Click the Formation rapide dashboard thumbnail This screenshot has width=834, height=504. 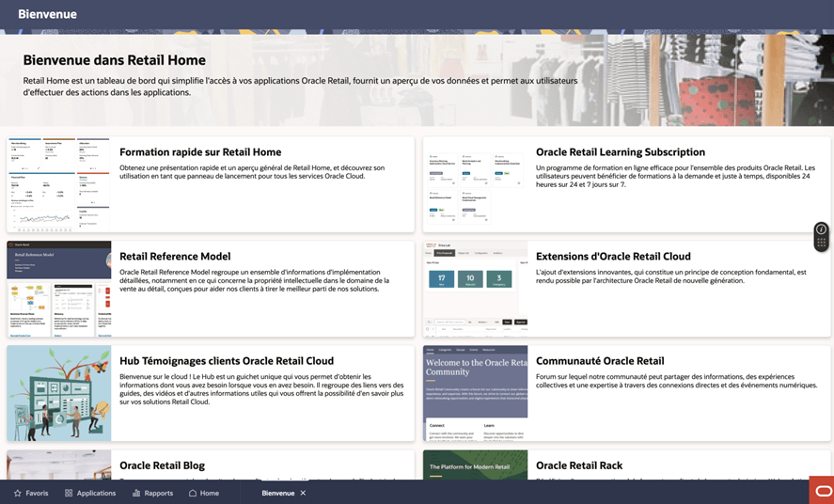[x=59, y=184]
